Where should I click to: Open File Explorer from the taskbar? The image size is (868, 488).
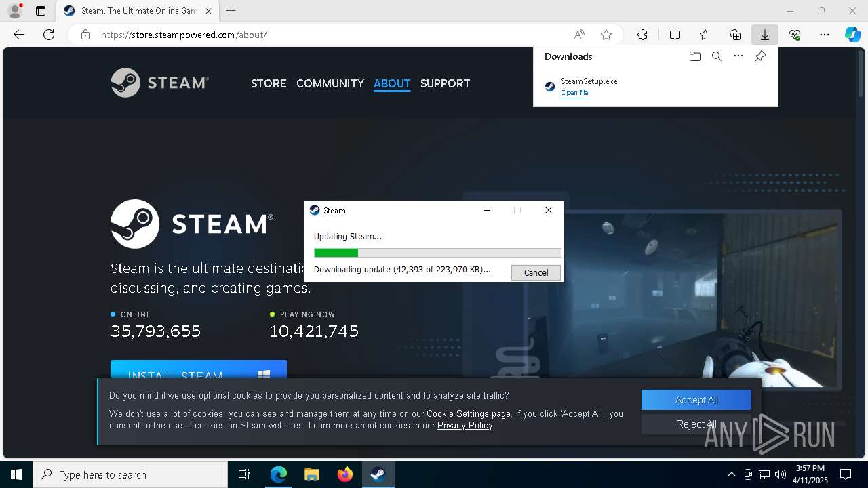(x=311, y=474)
